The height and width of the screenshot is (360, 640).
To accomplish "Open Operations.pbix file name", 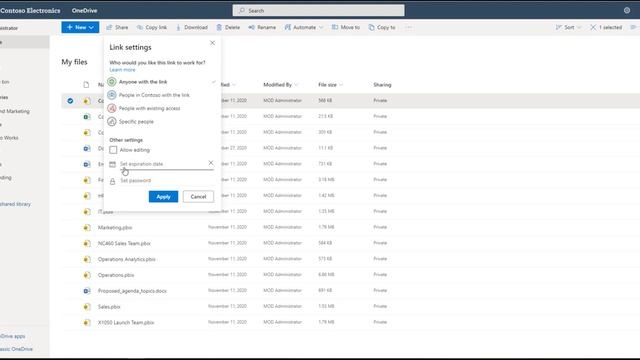I will click(116, 275).
